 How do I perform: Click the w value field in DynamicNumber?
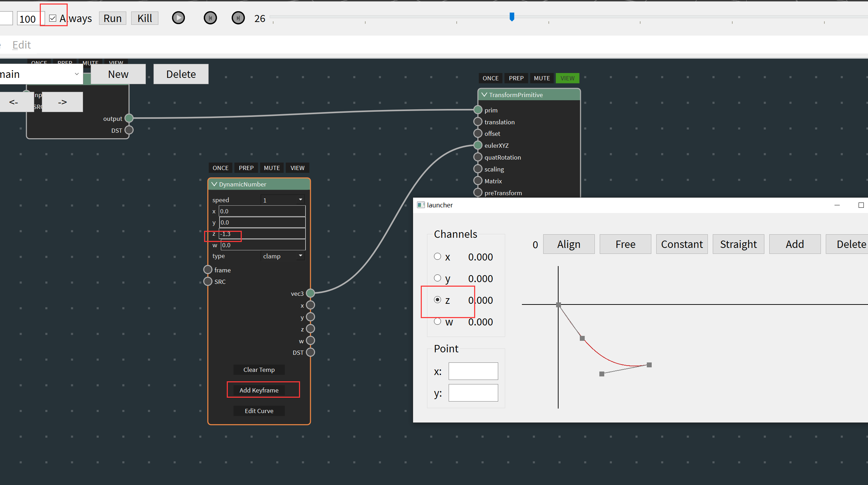263,245
